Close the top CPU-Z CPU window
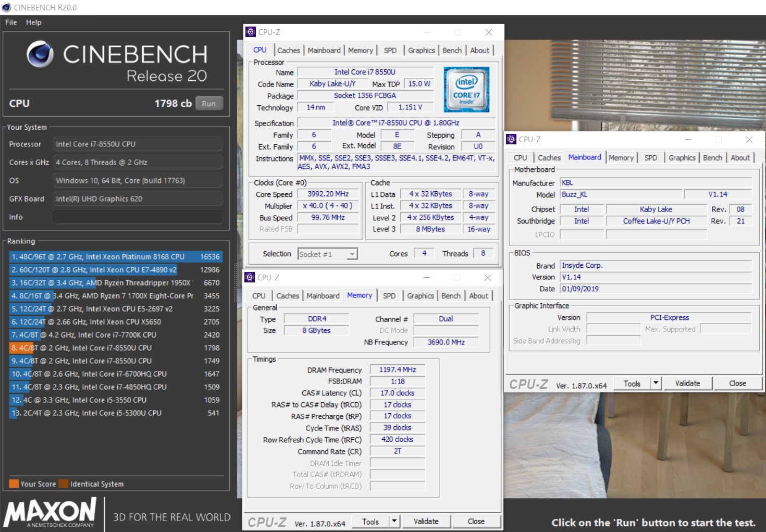This screenshot has height=532, width=766. coord(489,32)
